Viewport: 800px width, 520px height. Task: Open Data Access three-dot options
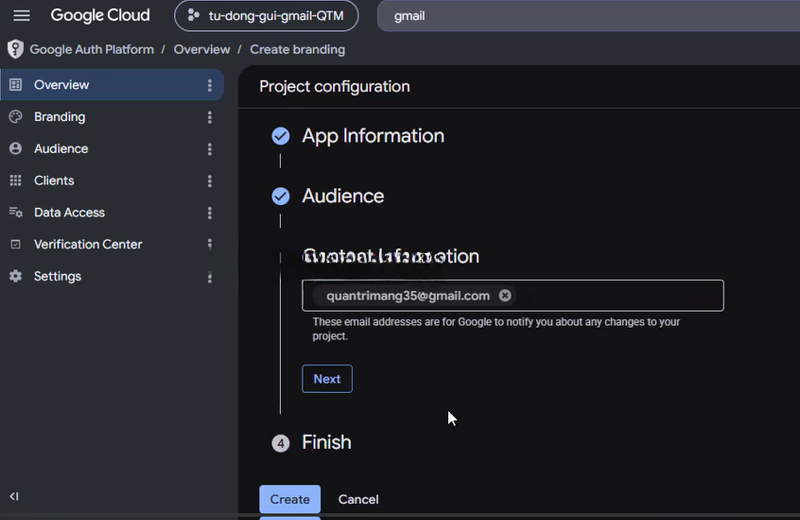pos(210,213)
